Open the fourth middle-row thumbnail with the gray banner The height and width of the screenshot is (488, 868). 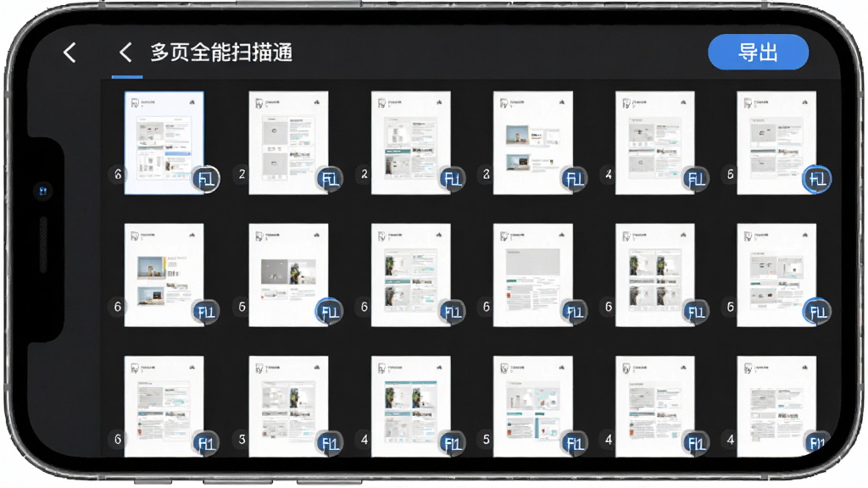(533, 275)
